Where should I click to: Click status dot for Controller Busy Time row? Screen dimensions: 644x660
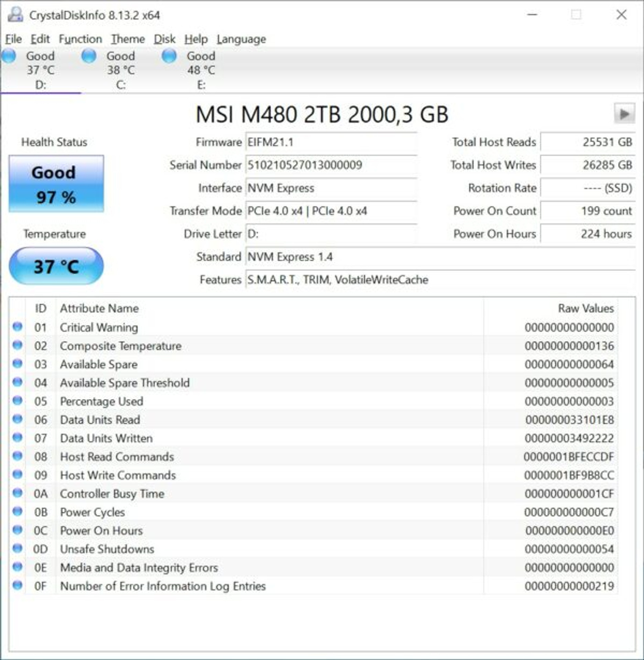(x=17, y=493)
